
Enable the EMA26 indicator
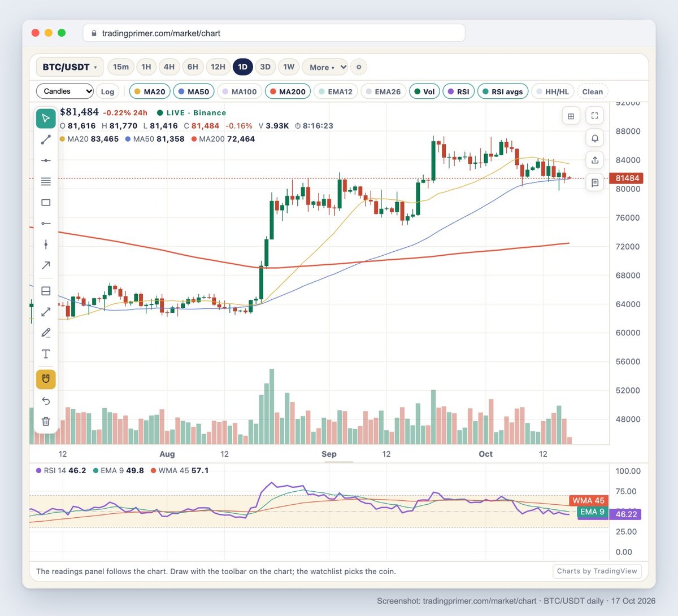coord(383,91)
